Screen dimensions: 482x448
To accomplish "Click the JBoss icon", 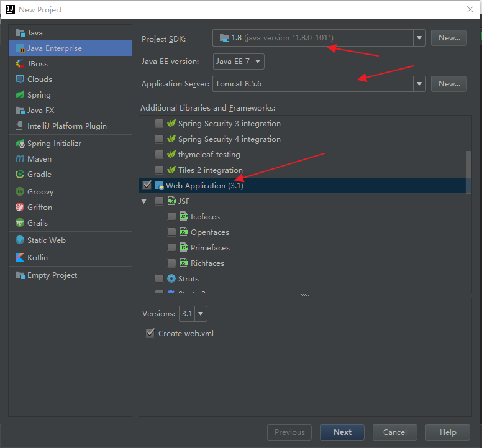I will point(20,63).
